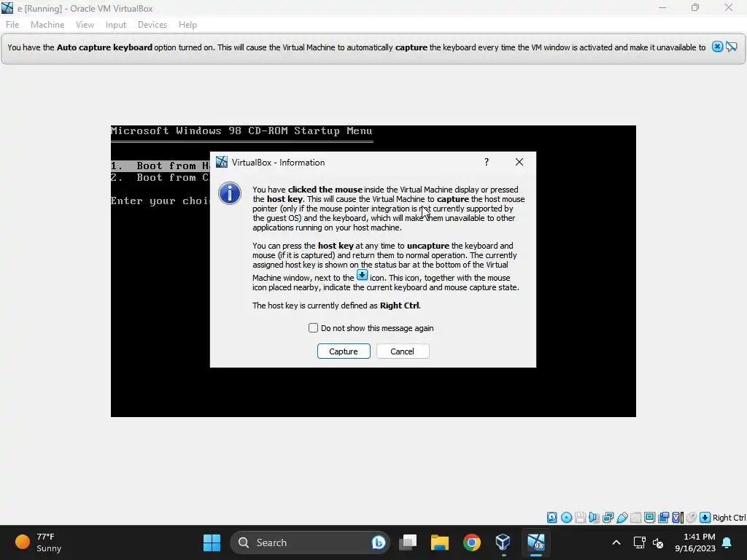Open Task View on the taskbar
Viewport: 747px width, 560px height.
pyautogui.click(x=408, y=542)
